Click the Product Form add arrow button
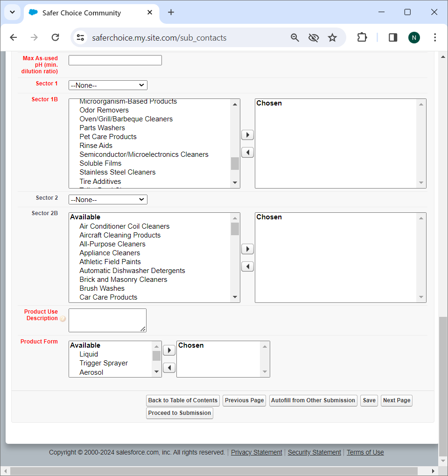The image size is (448, 476). pyautogui.click(x=169, y=350)
